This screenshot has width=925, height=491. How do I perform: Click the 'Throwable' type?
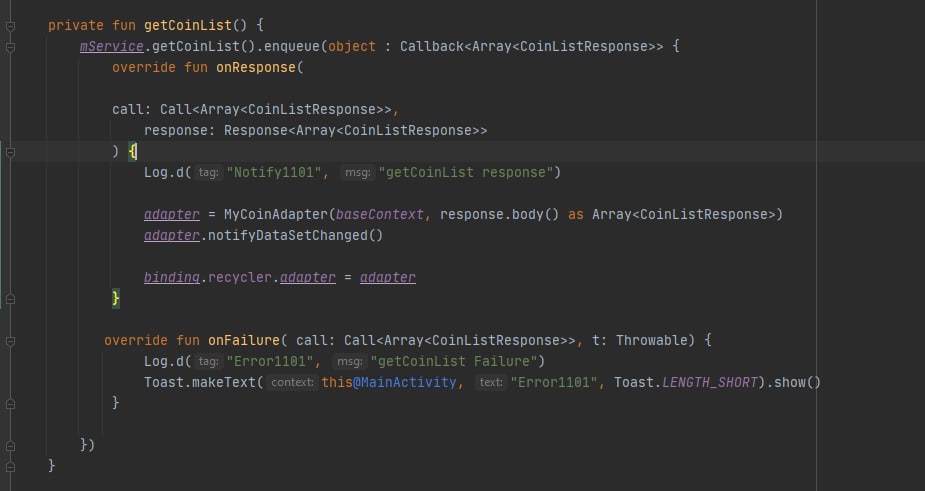tap(651, 341)
